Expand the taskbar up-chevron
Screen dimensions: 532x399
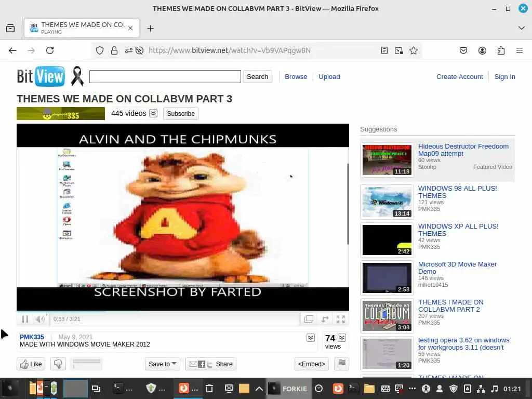(x=259, y=389)
